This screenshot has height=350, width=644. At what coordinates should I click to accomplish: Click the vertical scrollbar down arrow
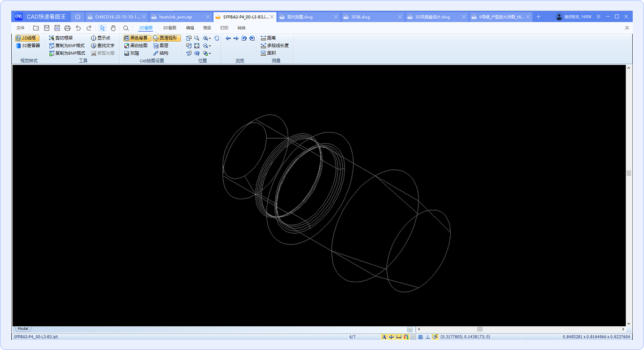click(x=628, y=323)
